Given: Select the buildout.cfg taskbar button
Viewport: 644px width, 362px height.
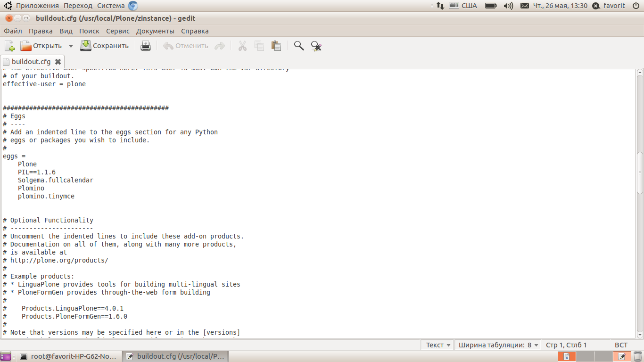Looking at the screenshot, I should coord(175,356).
